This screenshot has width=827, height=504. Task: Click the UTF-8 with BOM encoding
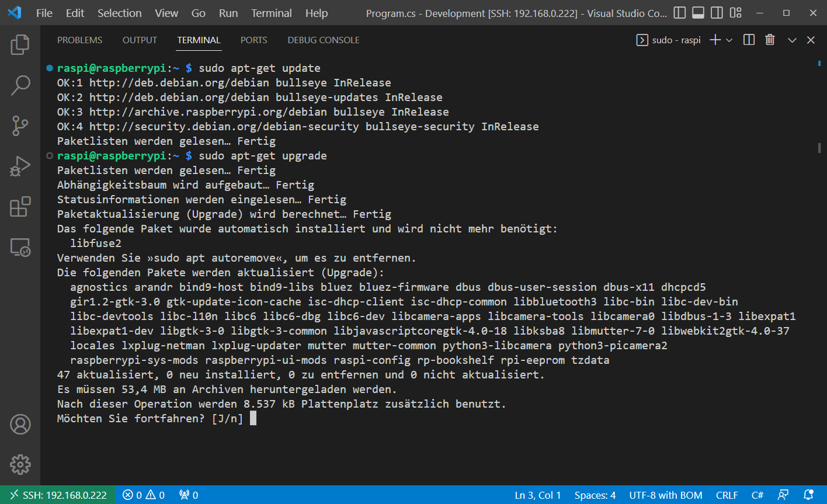665,495
